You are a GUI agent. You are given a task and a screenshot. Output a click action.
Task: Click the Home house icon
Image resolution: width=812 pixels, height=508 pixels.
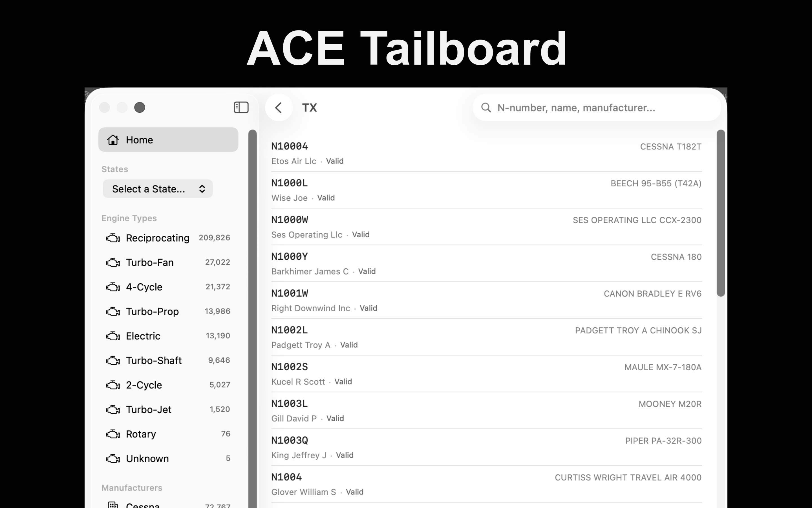(x=113, y=140)
